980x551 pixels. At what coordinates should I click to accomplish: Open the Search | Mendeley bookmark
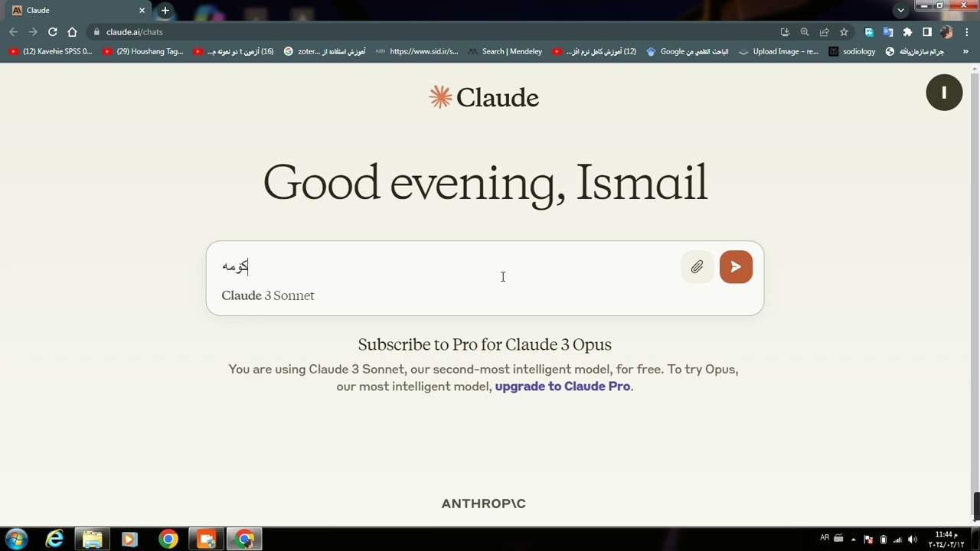point(505,52)
